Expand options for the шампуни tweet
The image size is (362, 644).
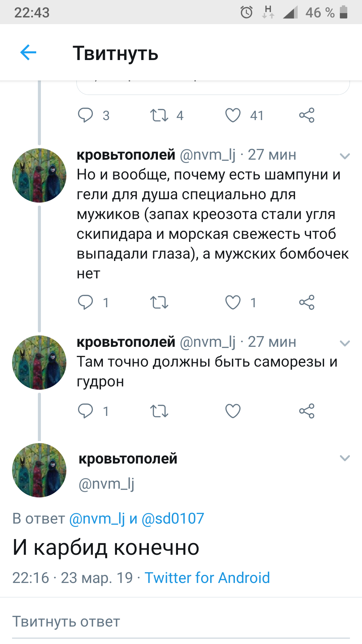[345, 156]
